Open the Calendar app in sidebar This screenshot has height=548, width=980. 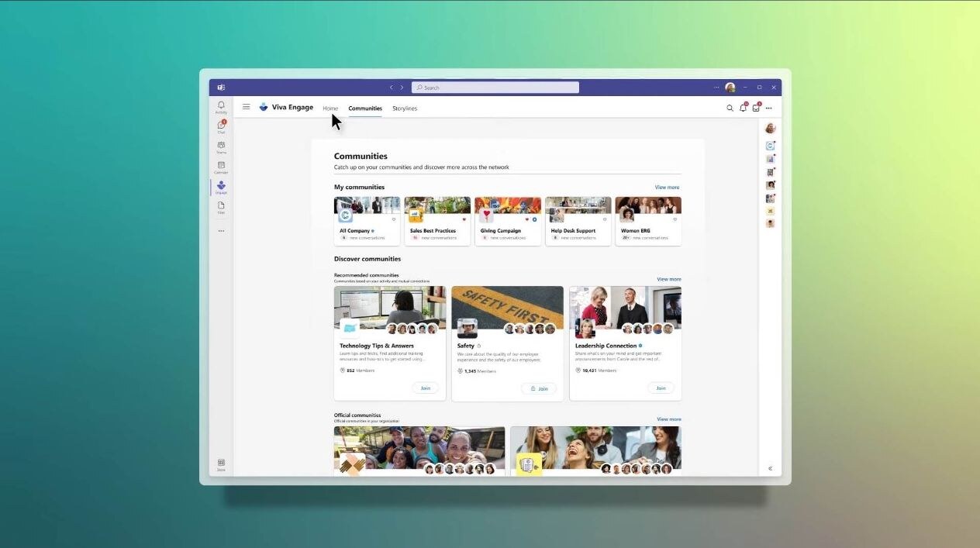[x=221, y=167]
